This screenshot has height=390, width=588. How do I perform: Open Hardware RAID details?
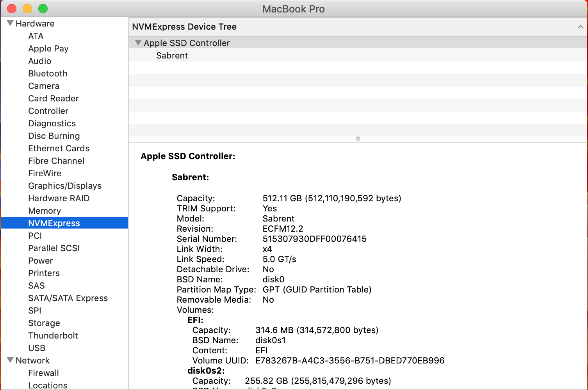point(59,198)
